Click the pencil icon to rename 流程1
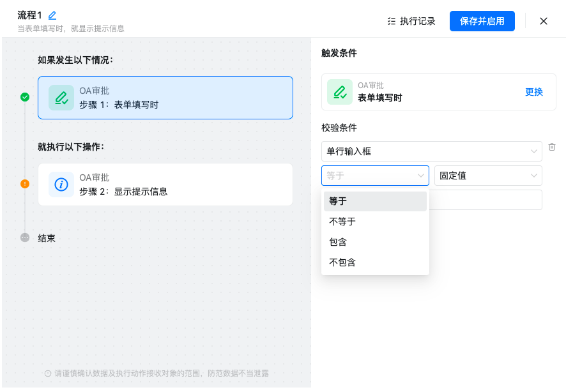Viewport: 566px width, 392px height. 52,15
